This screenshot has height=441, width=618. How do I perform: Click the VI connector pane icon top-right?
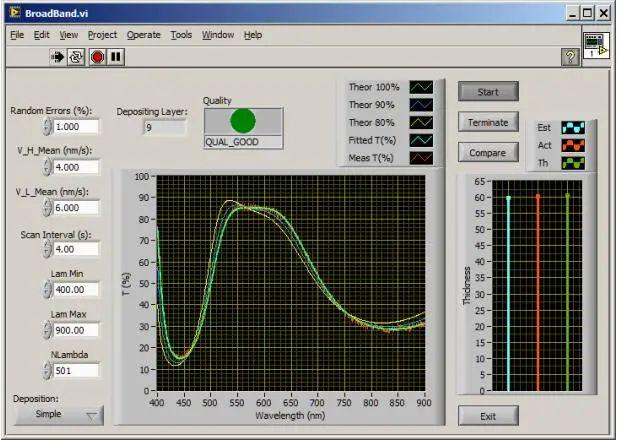596,45
